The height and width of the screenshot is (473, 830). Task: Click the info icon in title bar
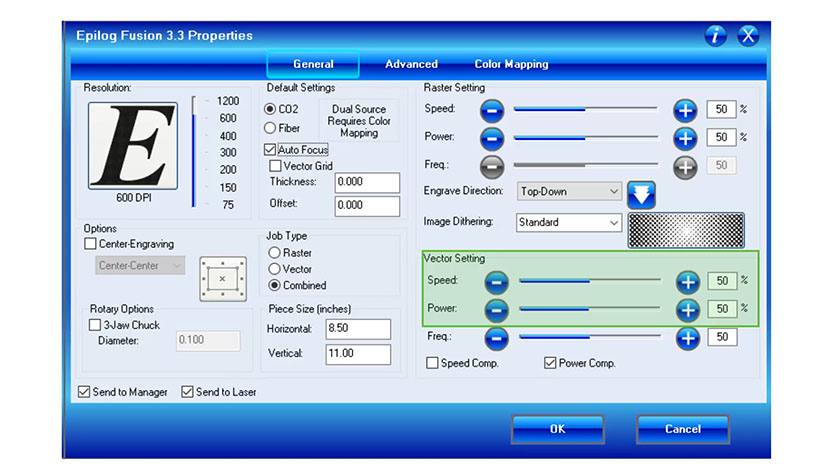[715, 36]
